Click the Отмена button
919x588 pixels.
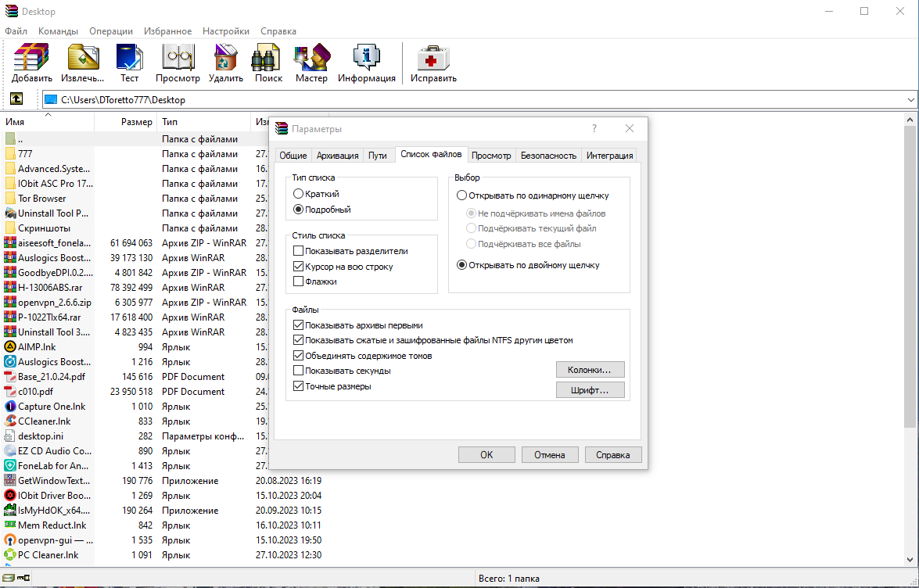[x=550, y=454]
